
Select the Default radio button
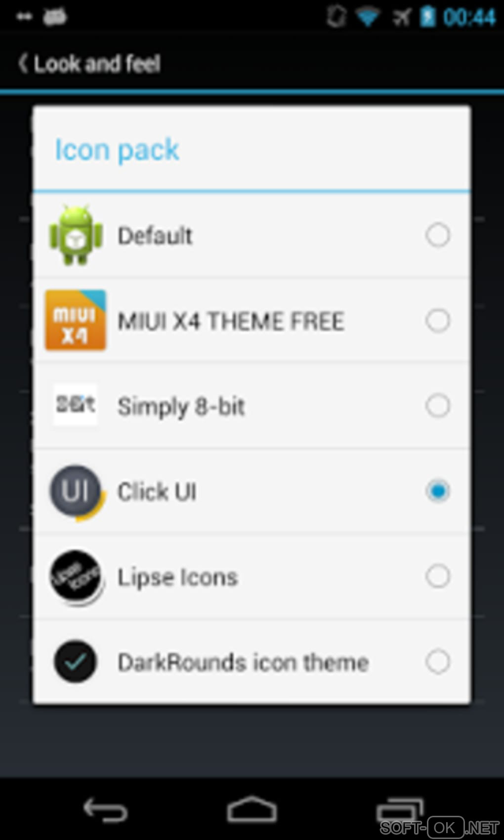437,235
